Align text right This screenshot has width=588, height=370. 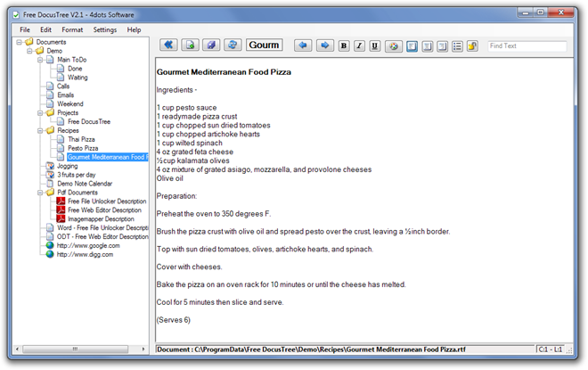(443, 46)
